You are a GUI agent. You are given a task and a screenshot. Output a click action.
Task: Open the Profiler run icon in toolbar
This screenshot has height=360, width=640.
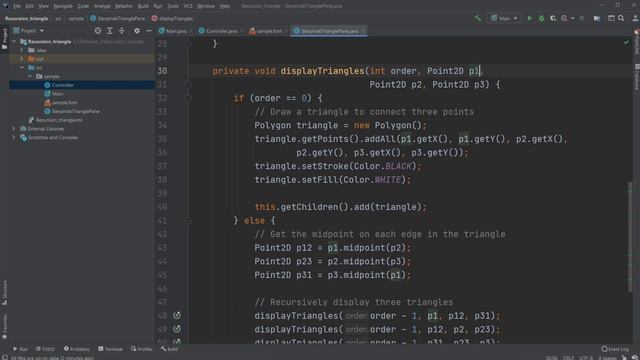coord(564,18)
